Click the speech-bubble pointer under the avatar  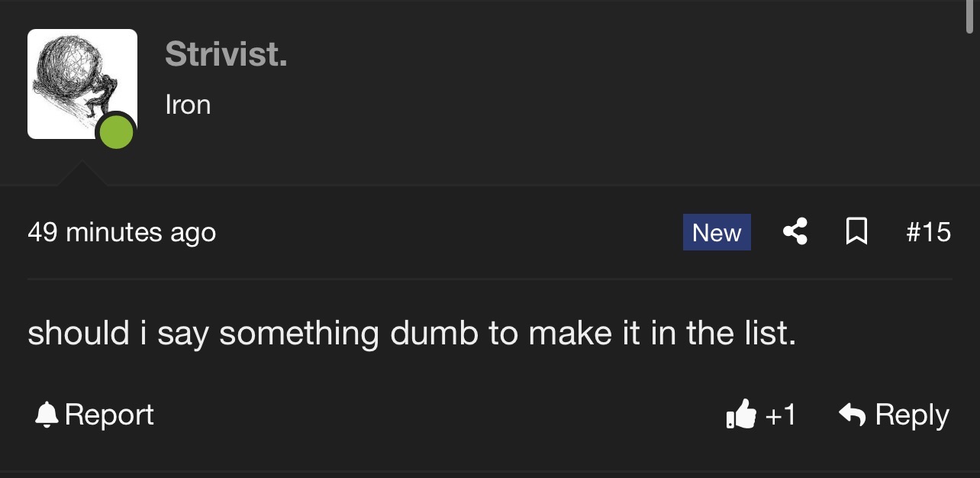pyautogui.click(x=82, y=174)
